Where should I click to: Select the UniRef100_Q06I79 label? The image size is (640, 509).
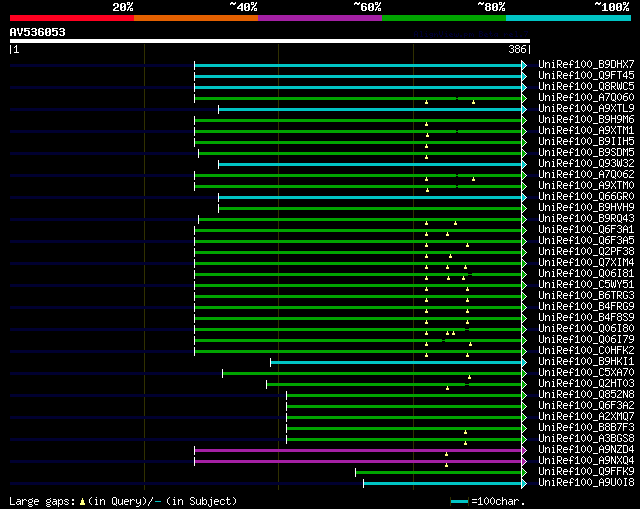click(x=586, y=340)
